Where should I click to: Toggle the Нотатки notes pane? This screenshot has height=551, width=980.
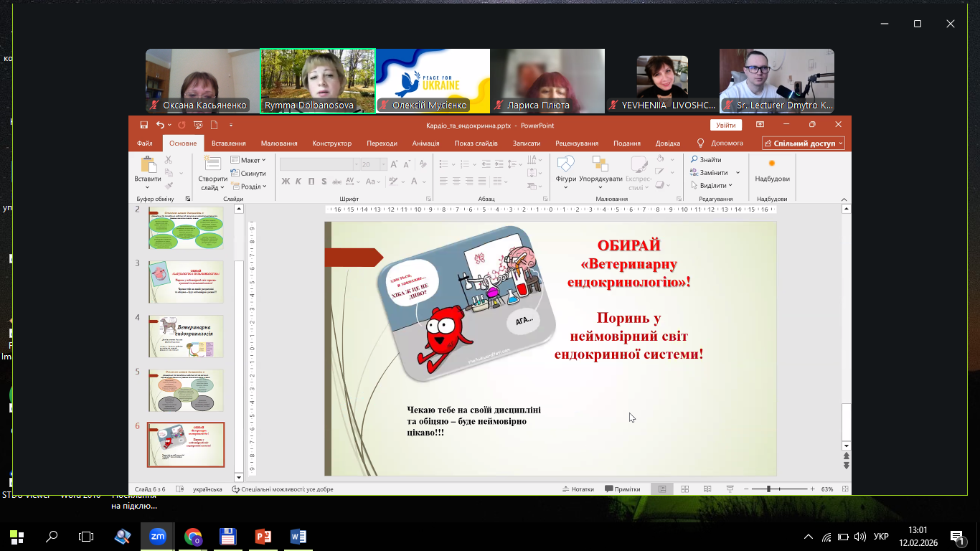pyautogui.click(x=578, y=489)
